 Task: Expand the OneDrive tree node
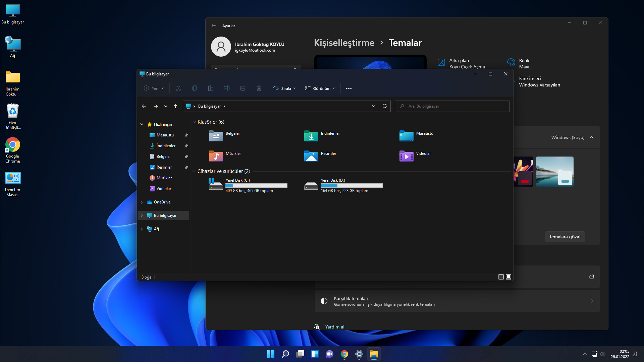pyautogui.click(x=142, y=202)
